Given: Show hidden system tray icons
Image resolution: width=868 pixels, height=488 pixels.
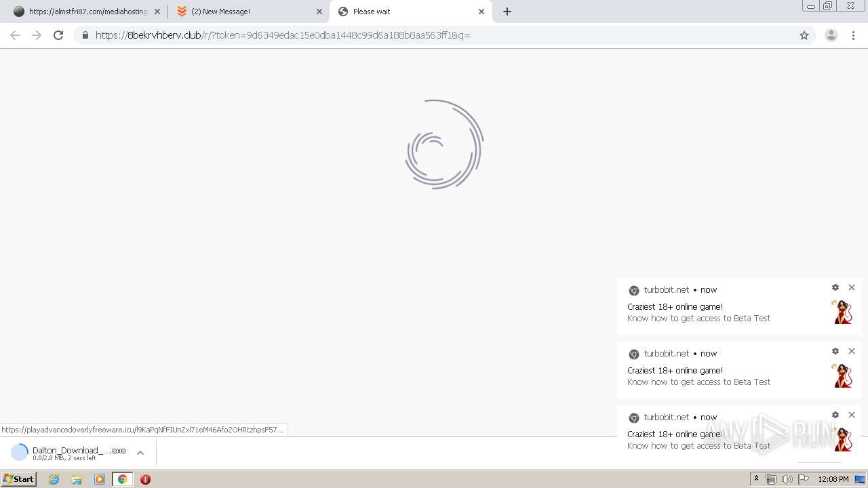Looking at the screenshot, I should pyautogui.click(x=756, y=479).
